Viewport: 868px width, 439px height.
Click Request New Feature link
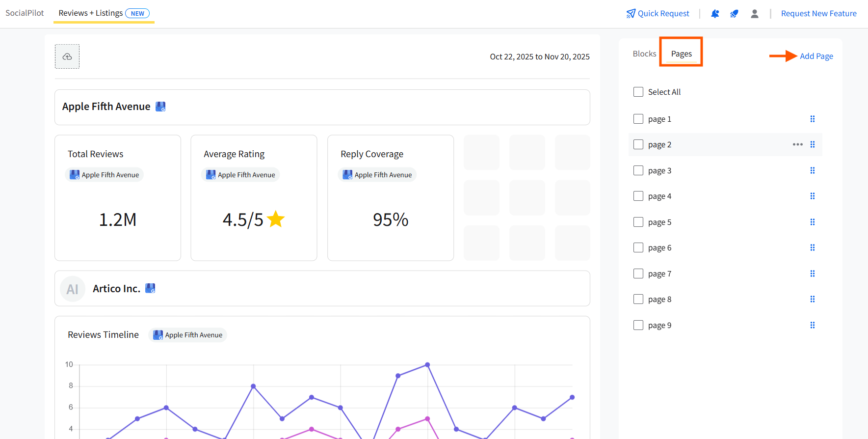tap(819, 14)
